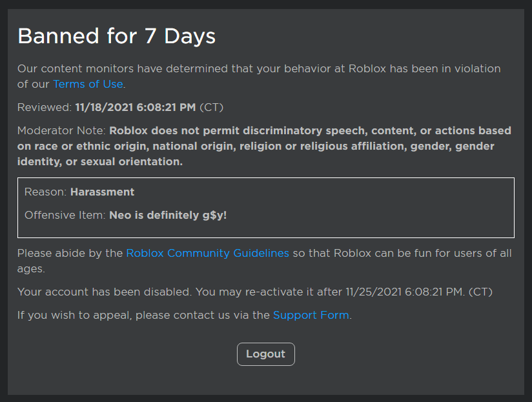Open the Terms of Use link
This screenshot has height=402, width=532.
pyautogui.click(x=87, y=84)
